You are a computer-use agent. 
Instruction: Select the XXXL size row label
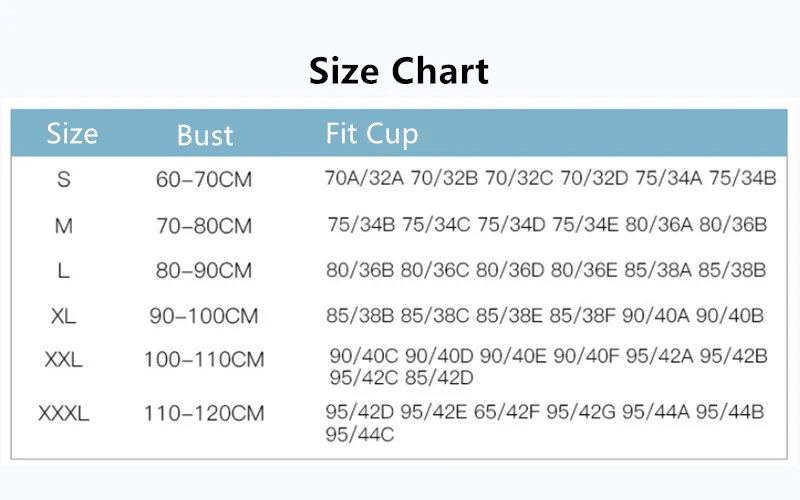coord(64,413)
